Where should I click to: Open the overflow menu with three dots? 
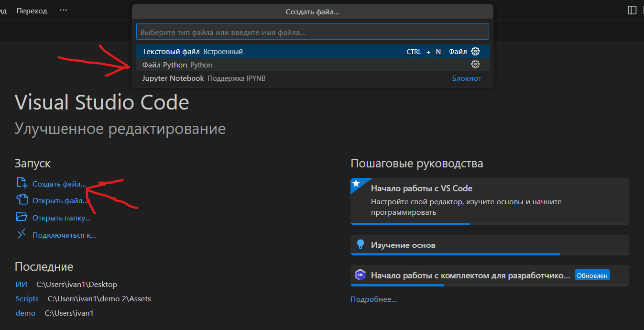tap(63, 11)
